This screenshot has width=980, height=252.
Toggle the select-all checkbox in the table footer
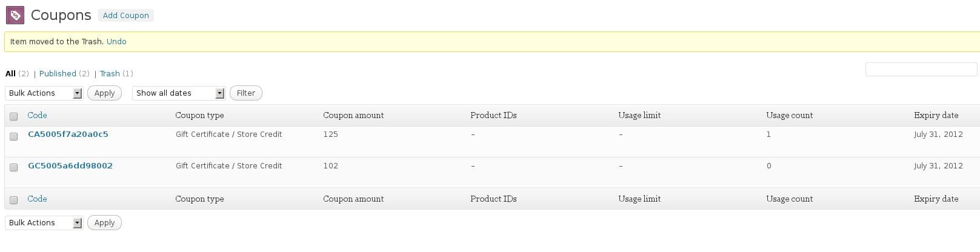point(13,200)
